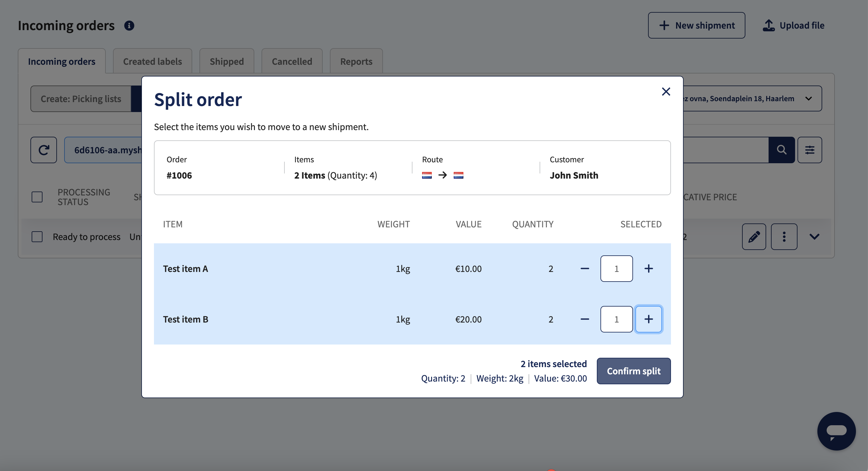Increase selected quantity for Test item A
Image resolution: width=868 pixels, height=471 pixels.
pos(649,269)
